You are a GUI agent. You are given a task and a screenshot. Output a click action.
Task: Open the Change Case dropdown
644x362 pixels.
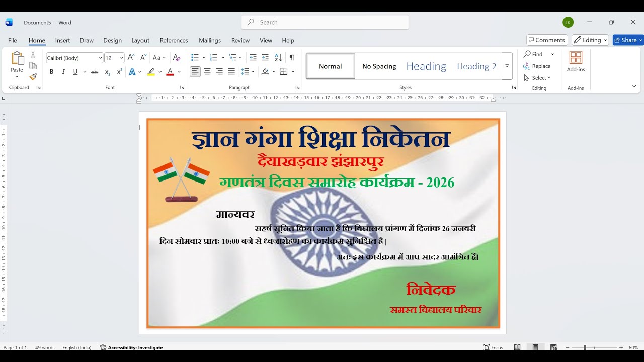(159, 58)
